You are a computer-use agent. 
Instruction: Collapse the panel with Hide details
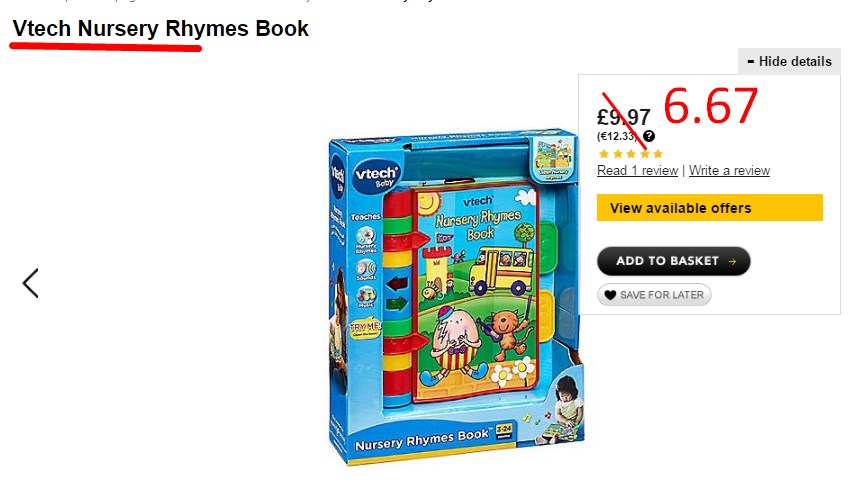pyautogui.click(x=789, y=61)
